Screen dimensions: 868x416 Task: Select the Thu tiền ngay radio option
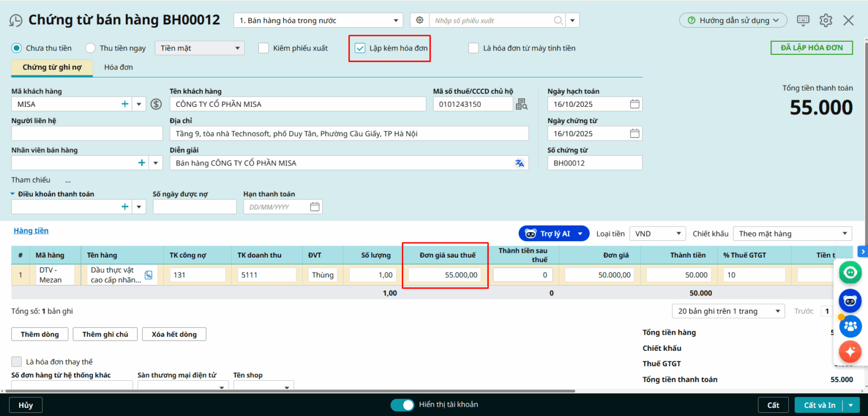(91, 48)
